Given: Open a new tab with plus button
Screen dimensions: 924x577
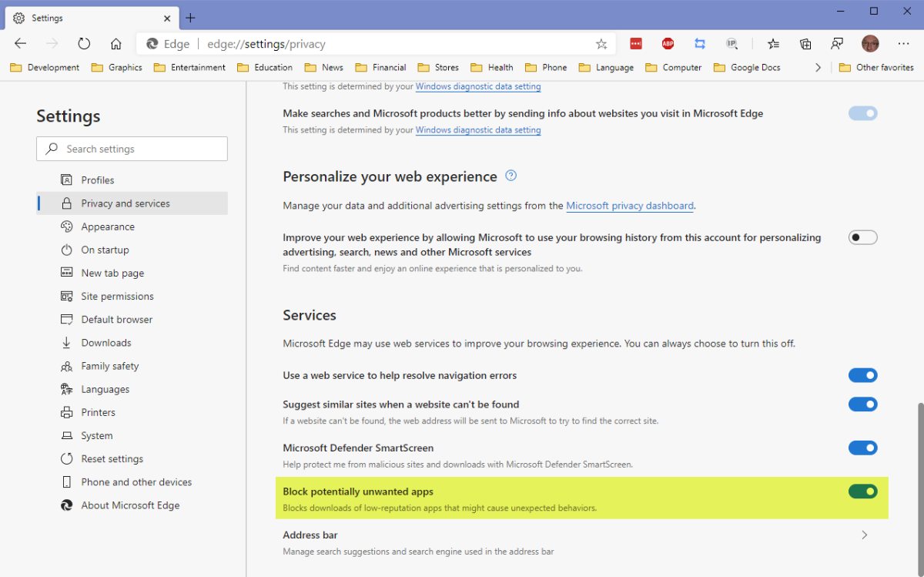Looking at the screenshot, I should pyautogui.click(x=191, y=18).
